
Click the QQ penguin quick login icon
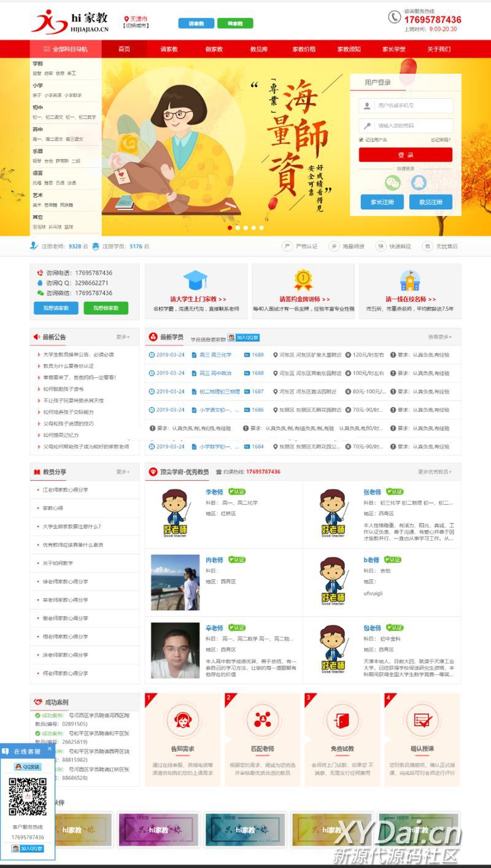coord(419,182)
